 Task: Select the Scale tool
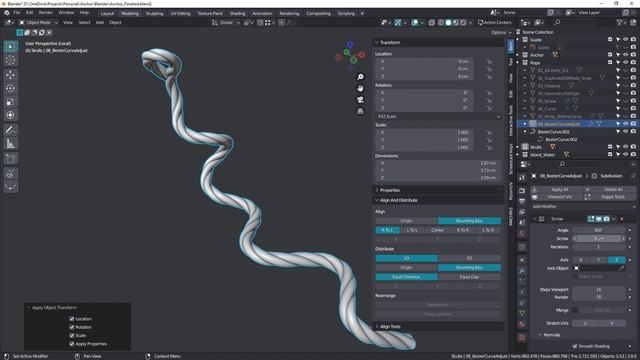11,102
